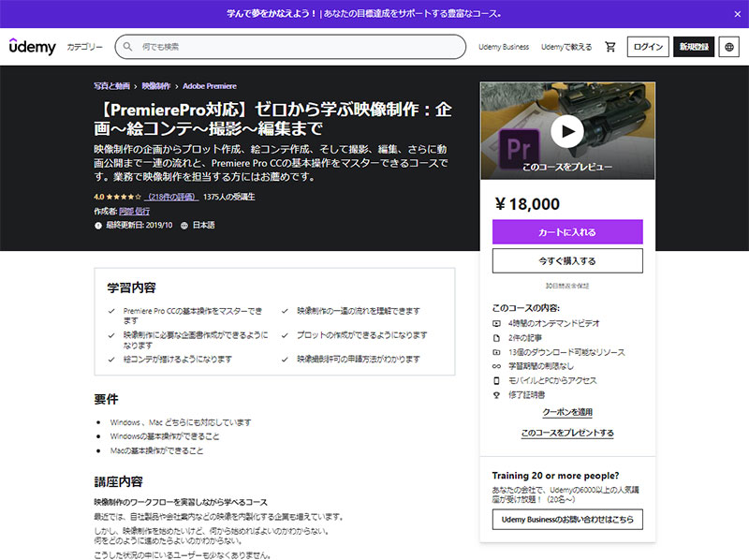Click the download icon beside 13個のダウンロード可能なリソース
The height and width of the screenshot is (560, 749).
click(497, 352)
